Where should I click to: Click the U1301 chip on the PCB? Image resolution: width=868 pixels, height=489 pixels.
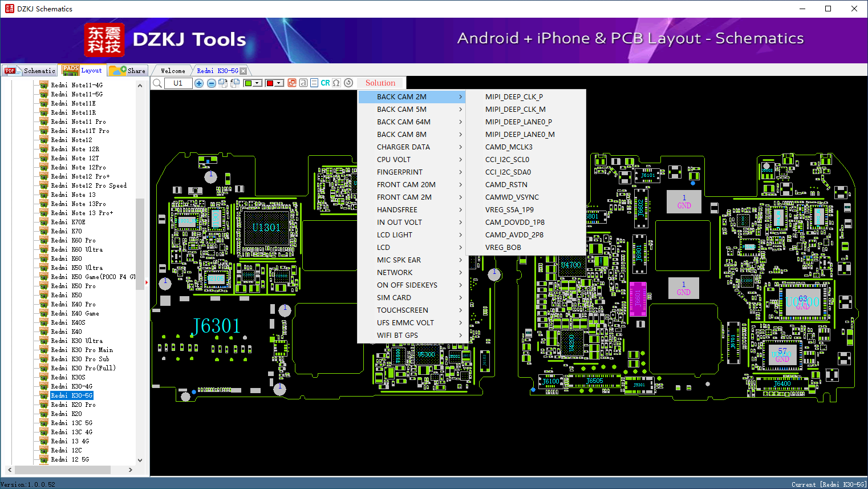[x=266, y=228]
